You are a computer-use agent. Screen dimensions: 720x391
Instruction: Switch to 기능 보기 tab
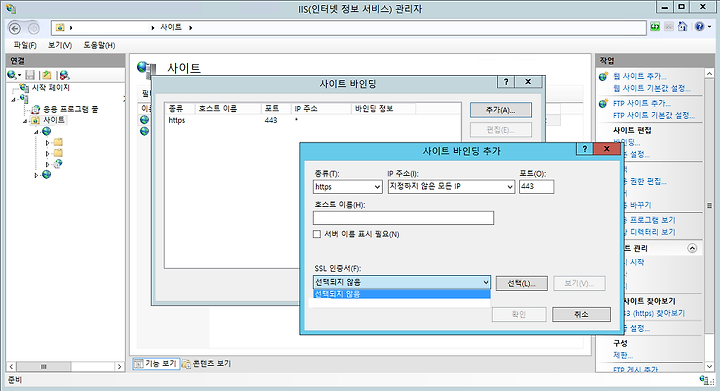(155, 363)
